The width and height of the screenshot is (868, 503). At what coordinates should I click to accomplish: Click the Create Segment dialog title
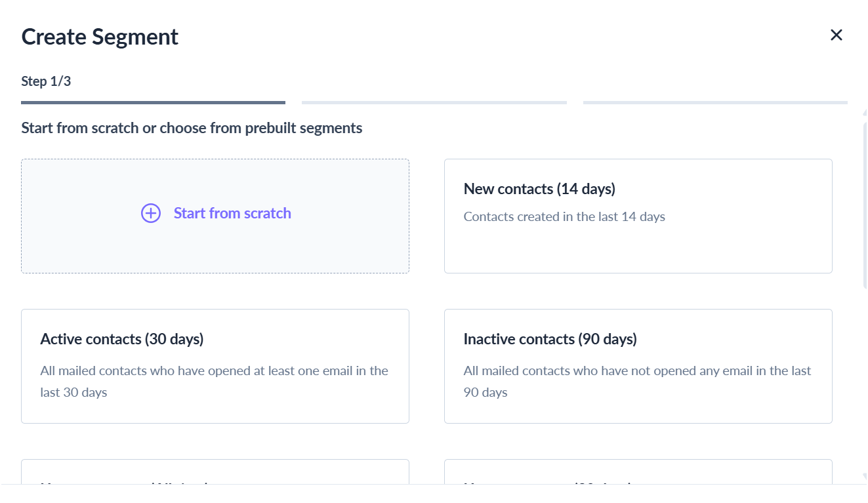[x=100, y=37]
